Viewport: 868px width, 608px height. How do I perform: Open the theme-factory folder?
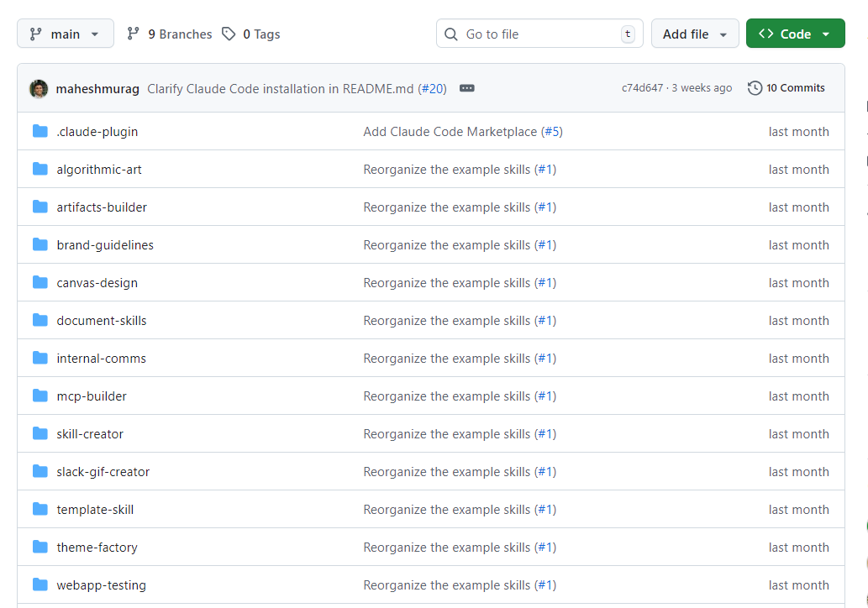click(x=97, y=548)
